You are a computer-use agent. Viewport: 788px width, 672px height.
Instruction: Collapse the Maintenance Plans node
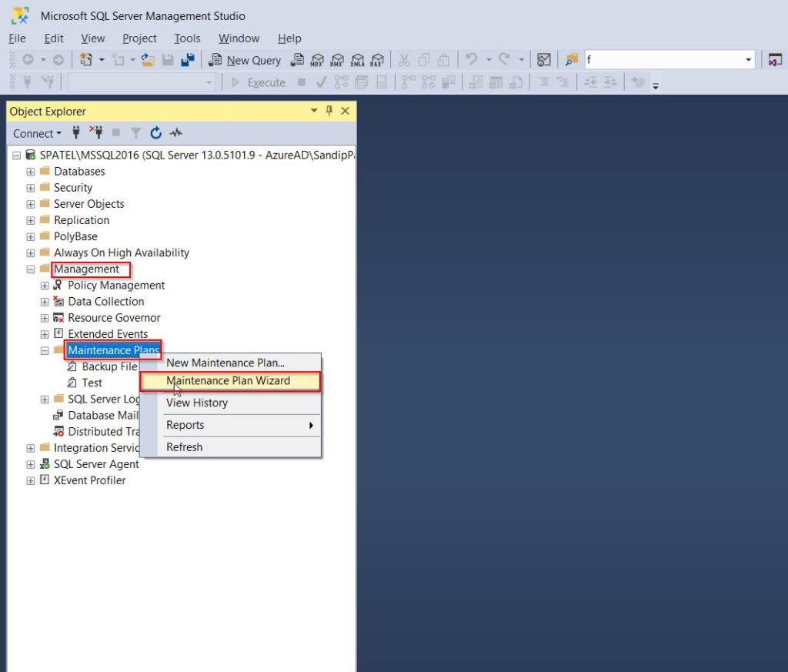pos(45,351)
